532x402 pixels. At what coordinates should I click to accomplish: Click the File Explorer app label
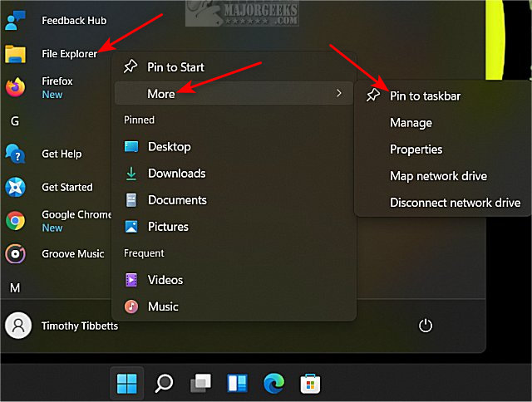(69, 54)
